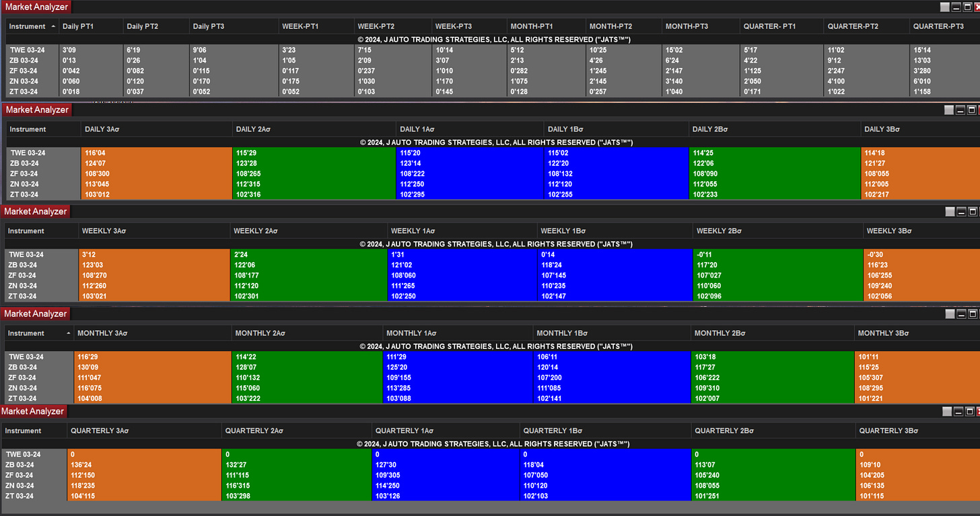Click the Daily PT1 column header
The height and width of the screenshot is (516, 980).
(x=90, y=26)
